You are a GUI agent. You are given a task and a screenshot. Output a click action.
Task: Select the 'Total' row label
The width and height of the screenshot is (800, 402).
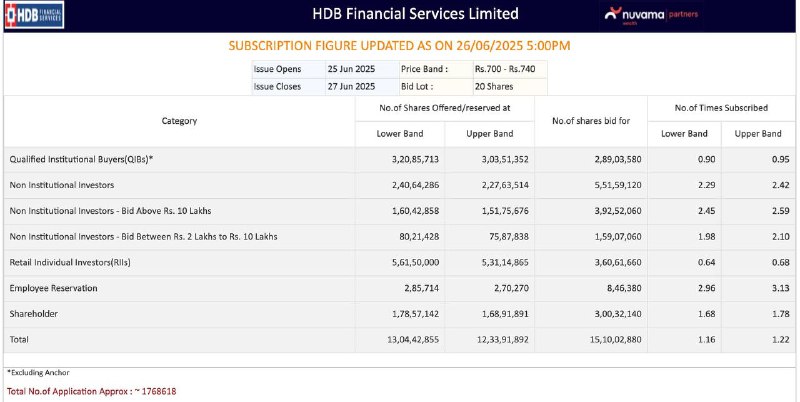coord(19,340)
